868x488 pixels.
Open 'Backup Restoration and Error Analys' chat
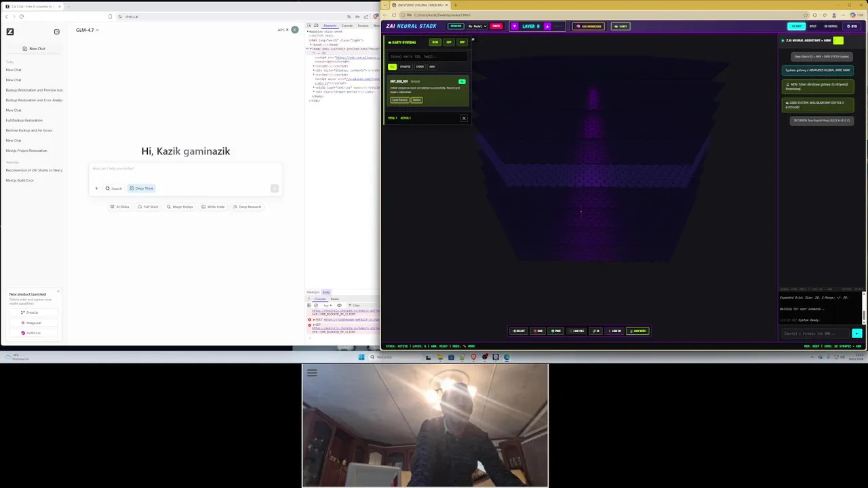(x=34, y=100)
